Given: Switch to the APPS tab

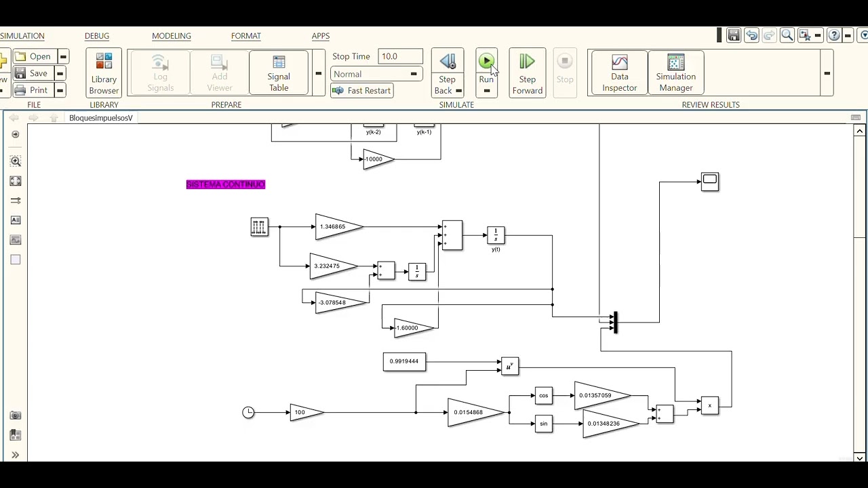Looking at the screenshot, I should click(321, 36).
